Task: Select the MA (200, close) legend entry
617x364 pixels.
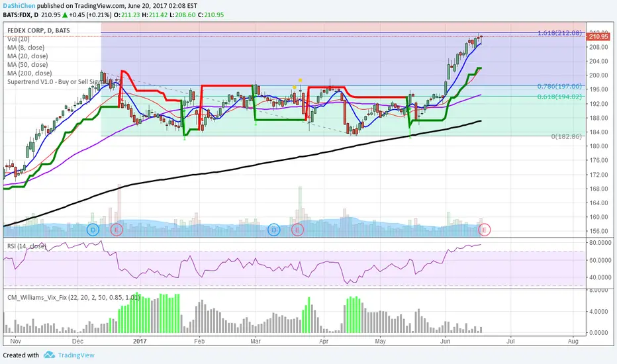Action: [30, 73]
